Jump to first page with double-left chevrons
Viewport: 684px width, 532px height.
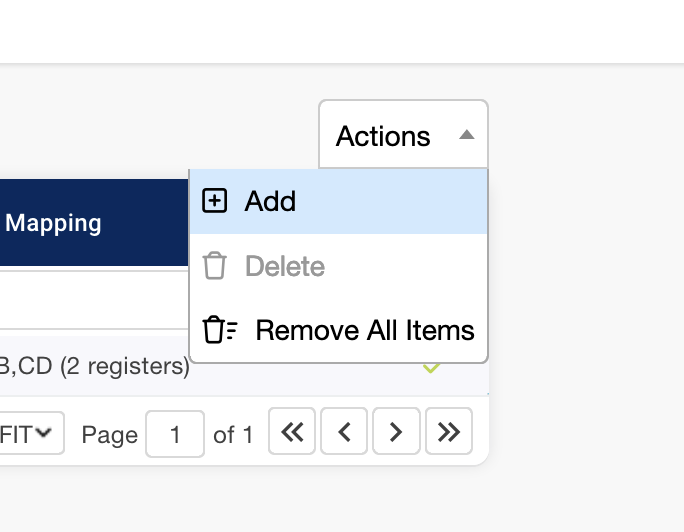coord(292,432)
